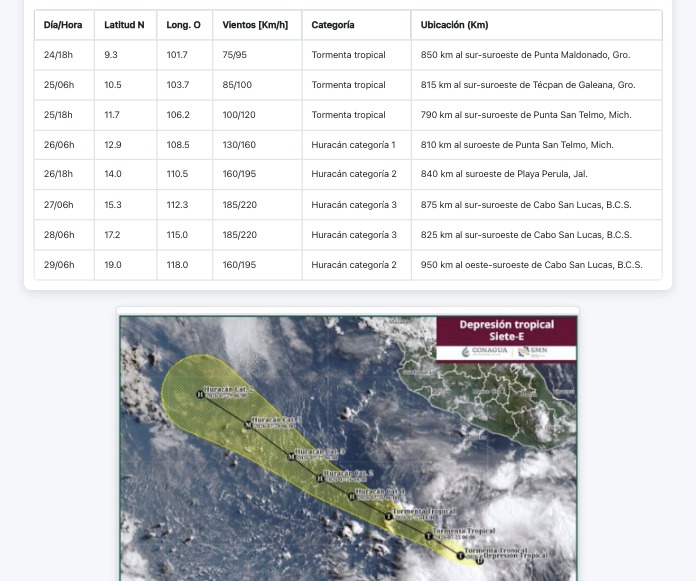Image resolution: width=696 pixels, height=581 pixels.
Task: Select longitude value 108.5
Action: point(178,145)
